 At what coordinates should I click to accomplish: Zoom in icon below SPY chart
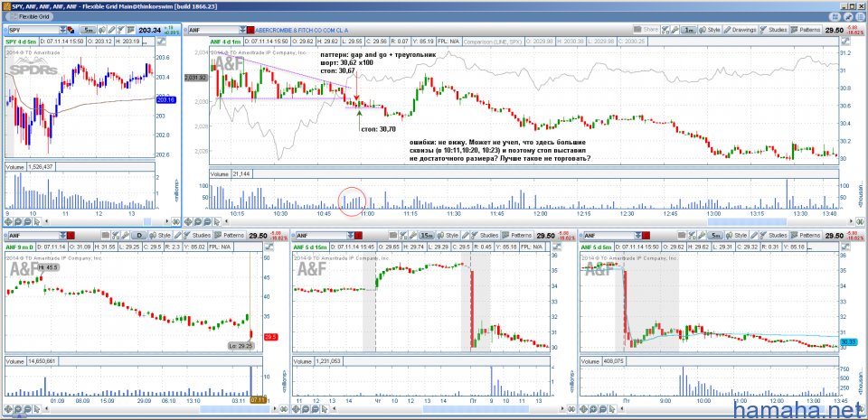18,221
